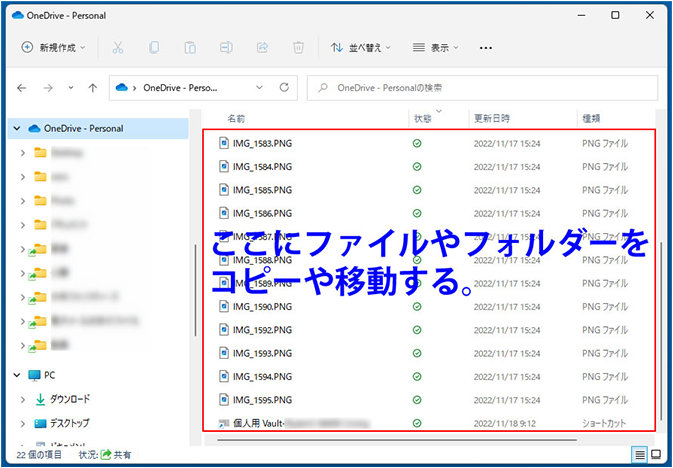Select file IMG_1584.PNG
The width and height of the screenshot is (673, 468).
[x=262, y=167]
